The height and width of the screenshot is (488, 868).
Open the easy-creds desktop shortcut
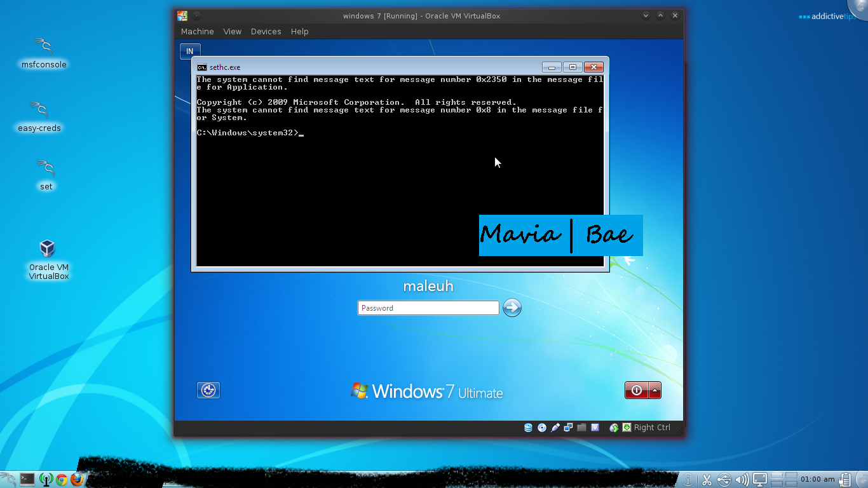[x=39, y=117]
